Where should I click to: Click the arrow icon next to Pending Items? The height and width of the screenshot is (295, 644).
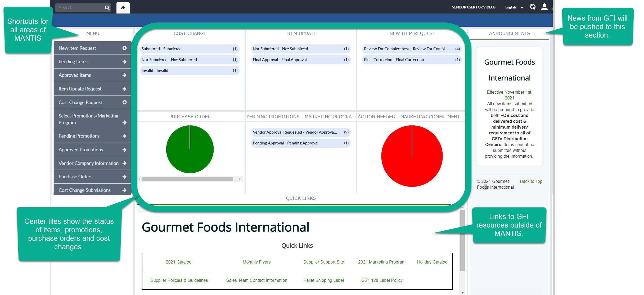[x=124, y=61]
